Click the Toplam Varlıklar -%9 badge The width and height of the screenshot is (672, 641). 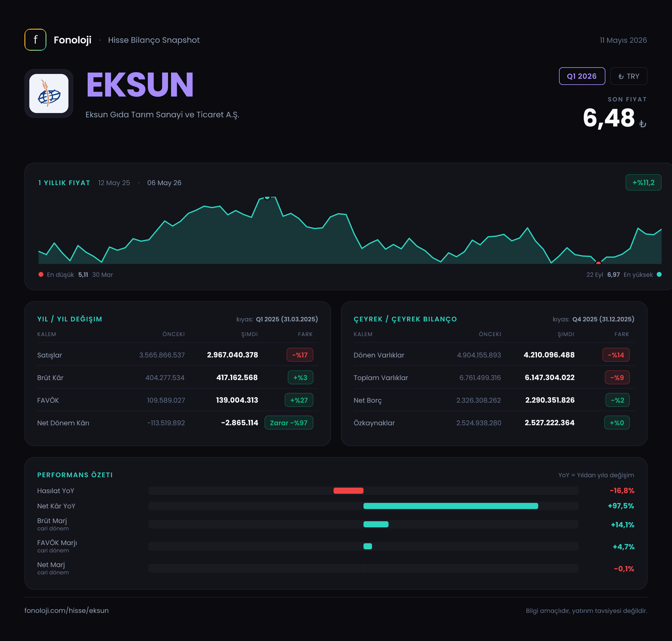tap(617, 377)
